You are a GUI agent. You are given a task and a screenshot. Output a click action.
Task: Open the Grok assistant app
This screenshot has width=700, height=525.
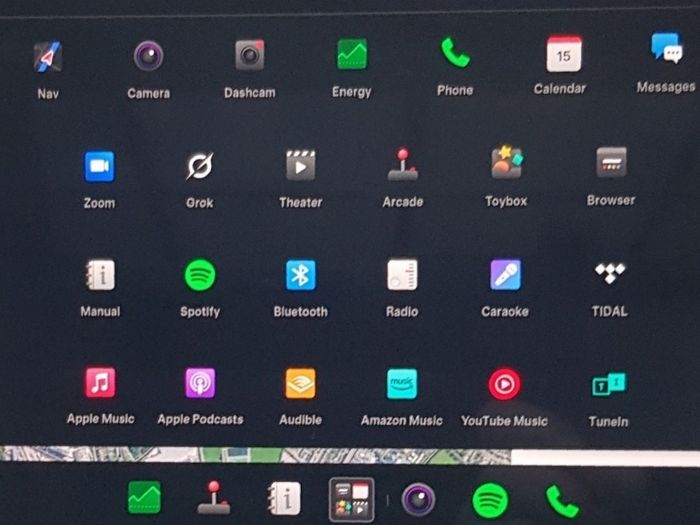[x=200, y=166]
